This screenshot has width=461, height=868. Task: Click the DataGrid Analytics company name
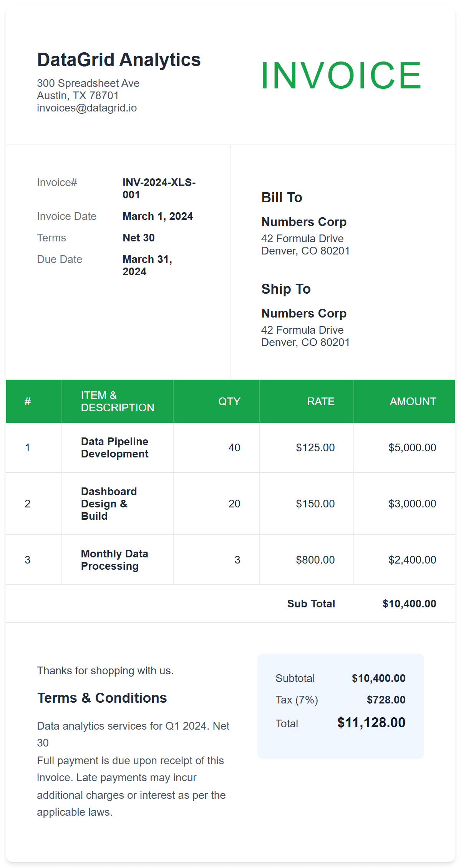click(119, 60)
